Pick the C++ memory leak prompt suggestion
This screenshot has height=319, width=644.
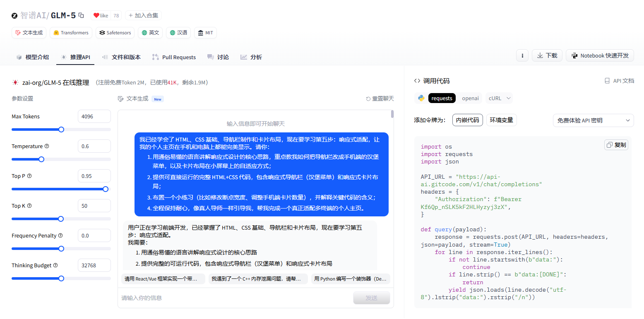[258, 279]
